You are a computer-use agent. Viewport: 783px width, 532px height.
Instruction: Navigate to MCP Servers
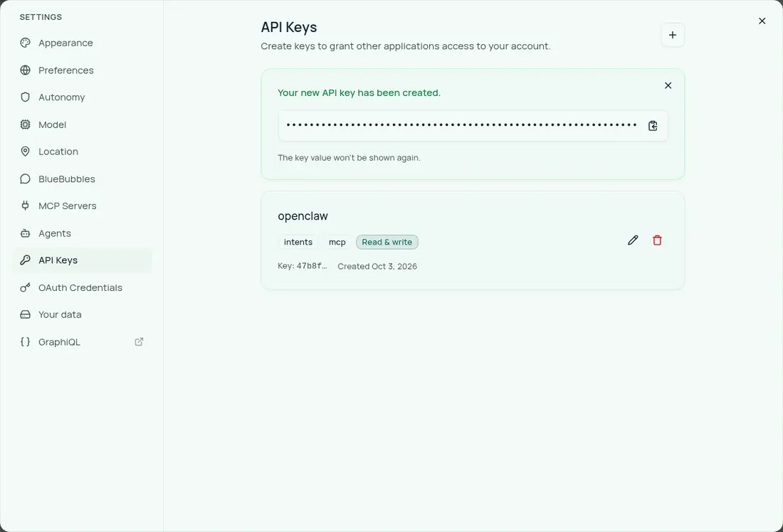tap(83, 206)
